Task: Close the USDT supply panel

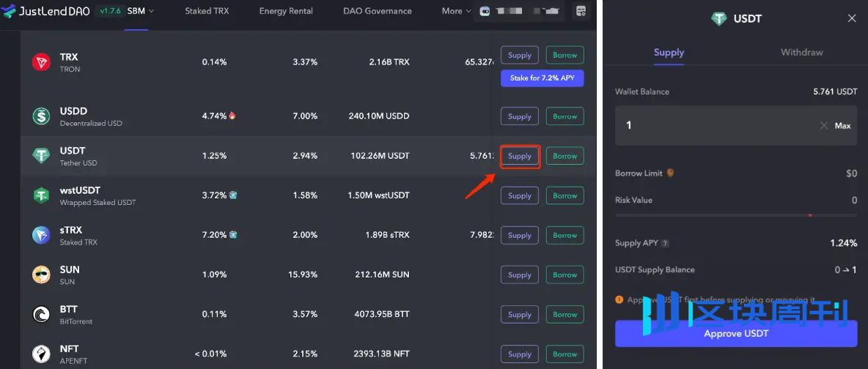Action: click(x=852, y=18)
